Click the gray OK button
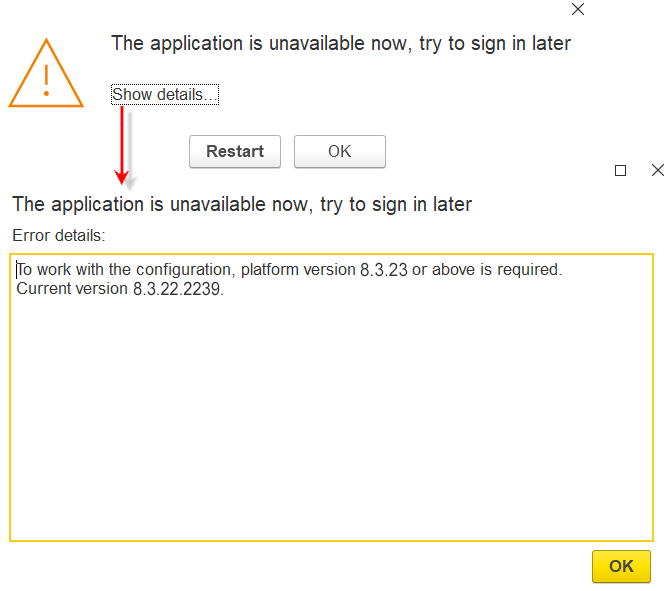This screenshot has width=669, height=591. (x=339, y=152)
